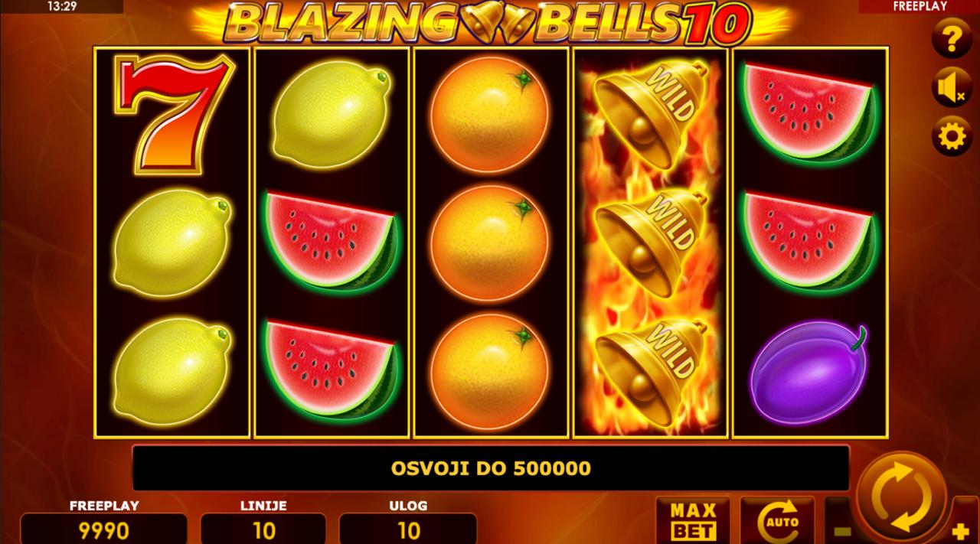Viewport: 980px width, 544px height.
Task: Click the FREEPLAY label at top right
Action: pos(920,6)
